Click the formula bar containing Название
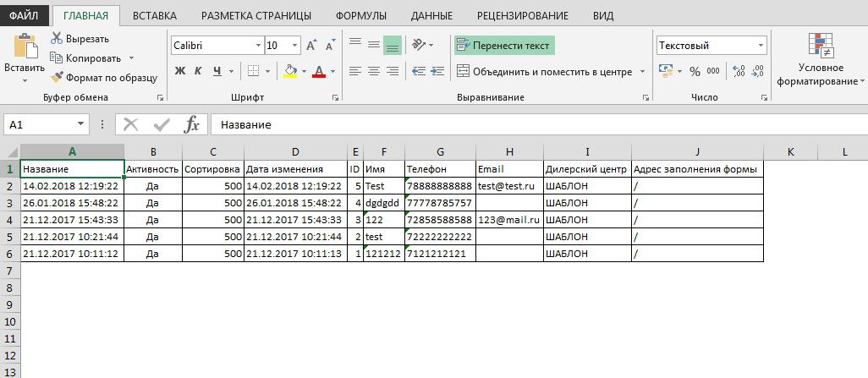The image size is (868, 378). click(x=539, y=124)
